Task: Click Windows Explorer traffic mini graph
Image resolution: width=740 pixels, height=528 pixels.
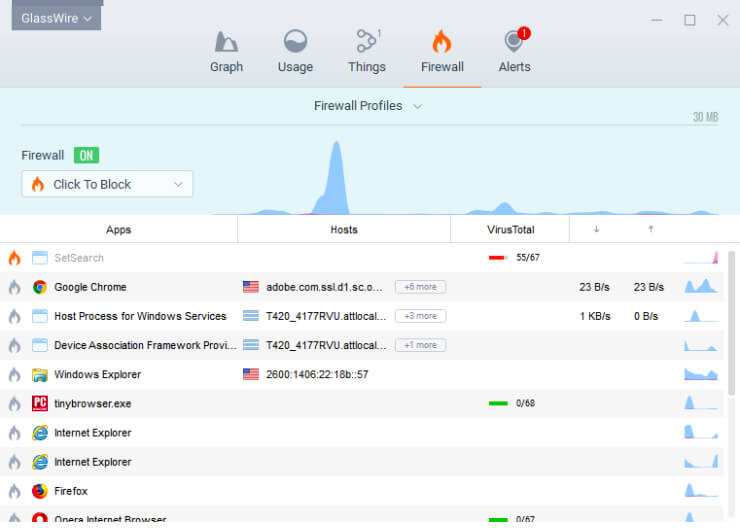Action: [x=701, y=374]
